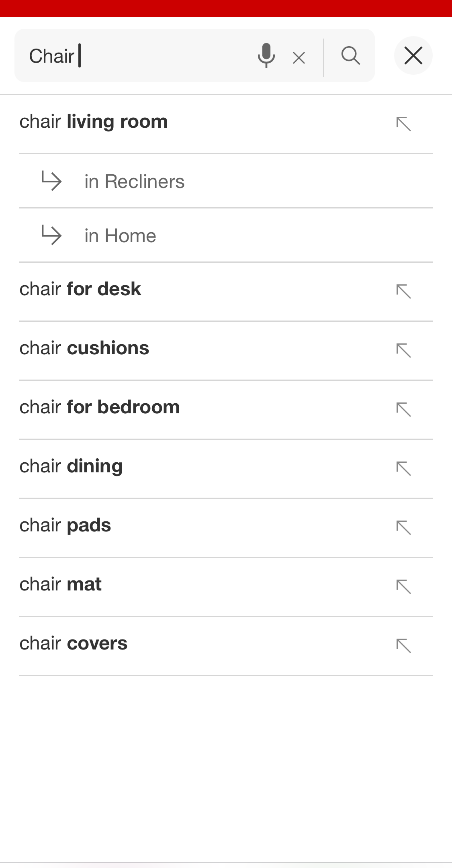The width and height of the screenshot is (452, 868).
Task: Choose the 'chair for desk' suggestion
Action: 80,289
